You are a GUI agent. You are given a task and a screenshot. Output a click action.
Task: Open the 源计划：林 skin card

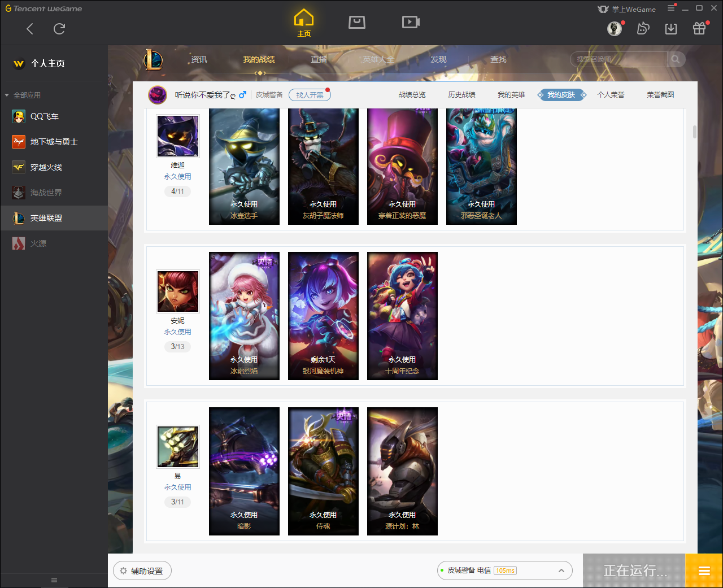pyautogui.click(x=402, y=471)
